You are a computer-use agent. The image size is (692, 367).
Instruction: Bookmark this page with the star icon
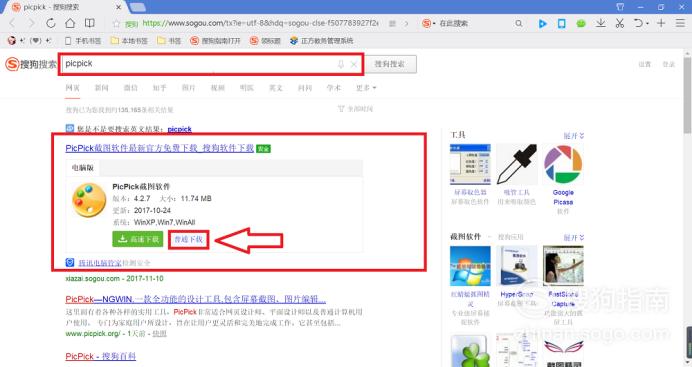click(116, 23)
